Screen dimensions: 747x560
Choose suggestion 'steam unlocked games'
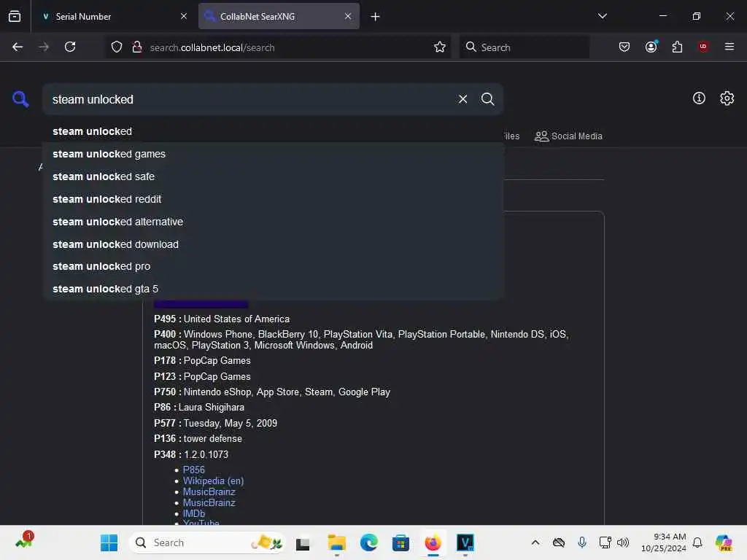pyautogui.click(x=273, y=154)
